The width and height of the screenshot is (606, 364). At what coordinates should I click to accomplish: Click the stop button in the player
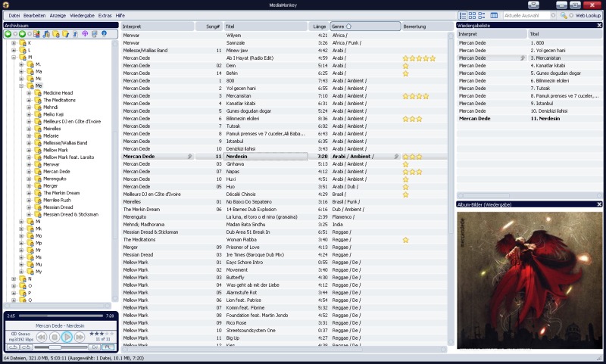[x=55, y=337]
